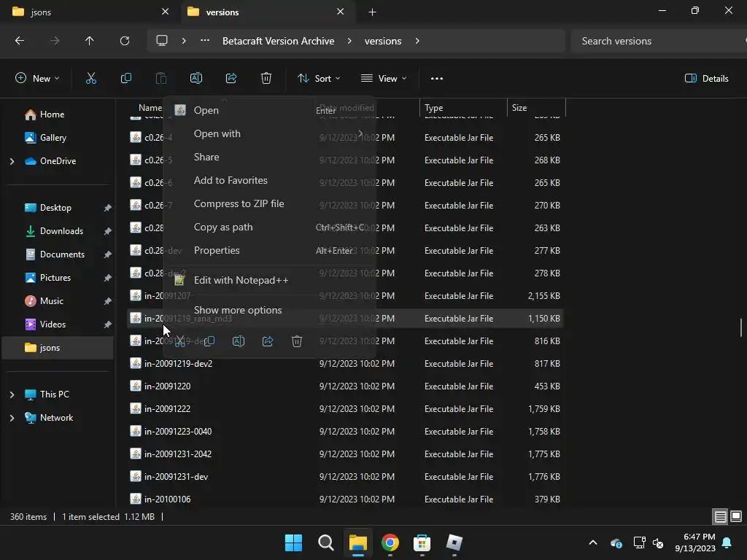Click the Cut icon in the toolbar
Viewport: 747px width, 560px height.
90,79
